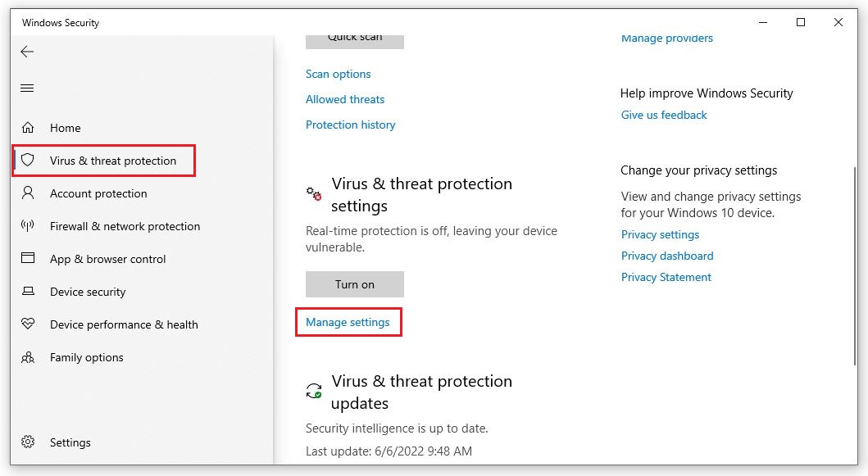Open Scan options
868x476 pixels.
pyautogui.click(x=338, y=74)
